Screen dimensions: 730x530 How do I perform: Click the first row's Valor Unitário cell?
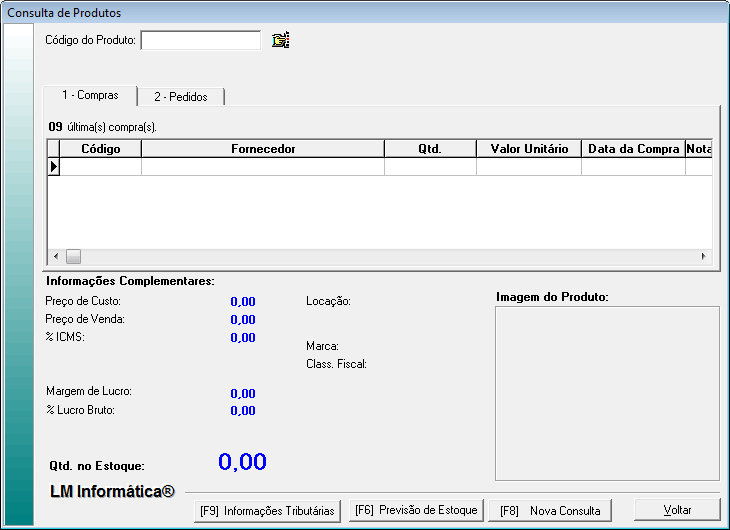529,167
